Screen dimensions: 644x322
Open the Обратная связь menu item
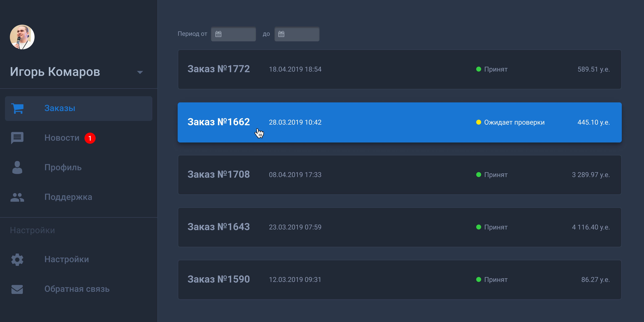[x=78, y=289]
